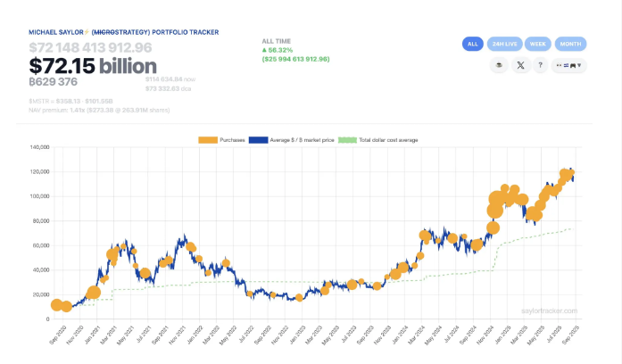This screenshot has width=622, height=364.
Task: Toggle Purchases series in chart legend
Action: pos(225,140)
